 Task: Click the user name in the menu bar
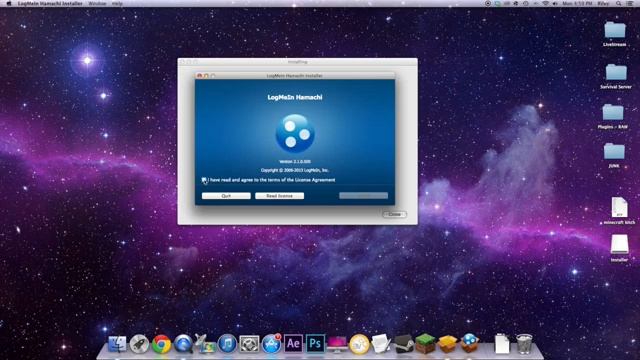tap(603, 3)
